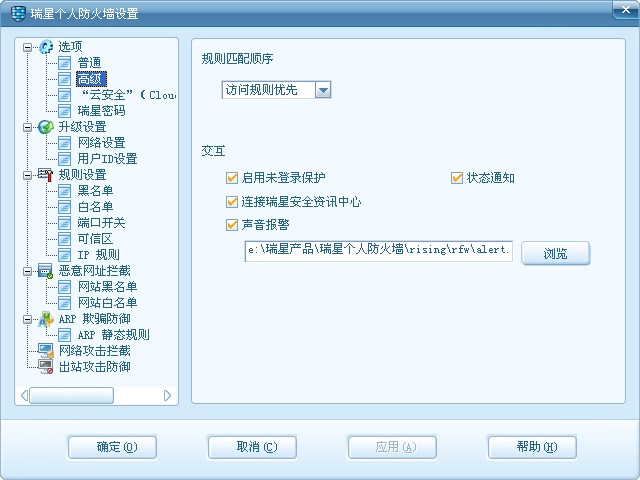640x480 pixels.
Task: Click the 网络攻击拦截 computer icon
Action: coord(46,351)
